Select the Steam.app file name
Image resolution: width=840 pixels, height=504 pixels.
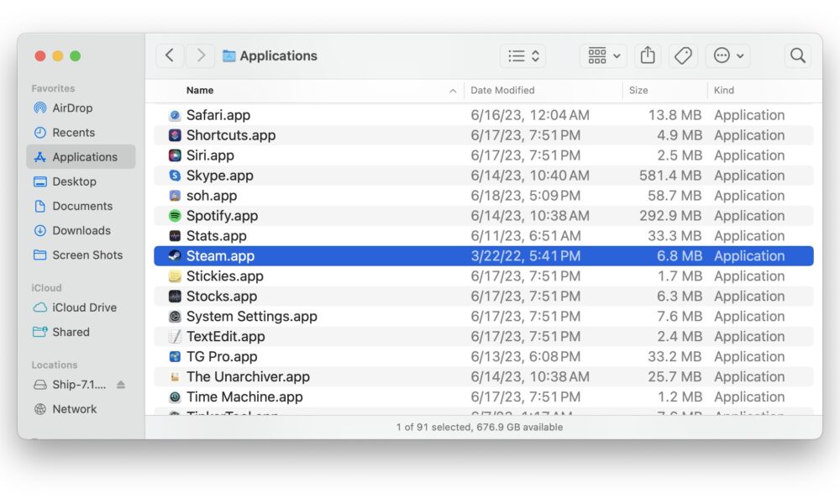click(x=220, y=256)
